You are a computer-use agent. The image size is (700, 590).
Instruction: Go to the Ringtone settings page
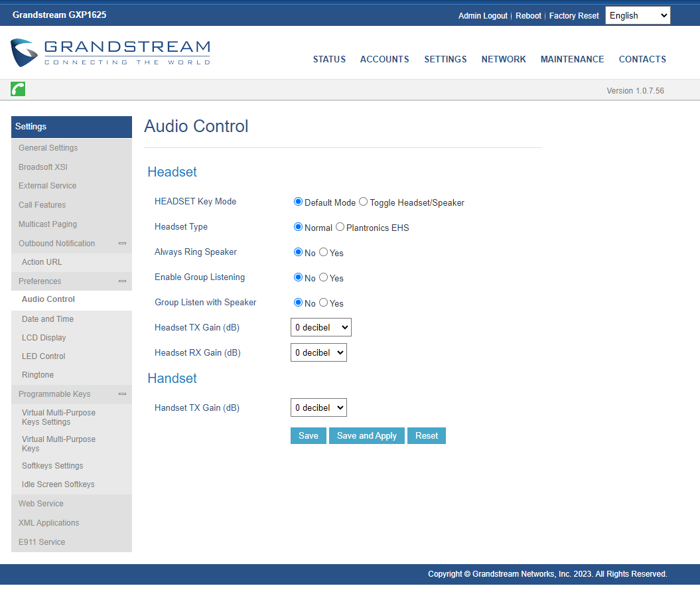[38, 375]
